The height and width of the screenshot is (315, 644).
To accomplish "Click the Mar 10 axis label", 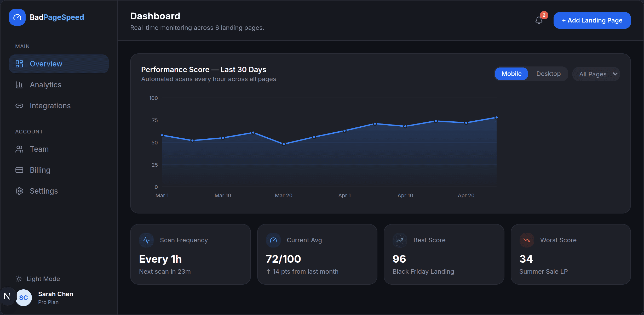I will tap(223, 195).
